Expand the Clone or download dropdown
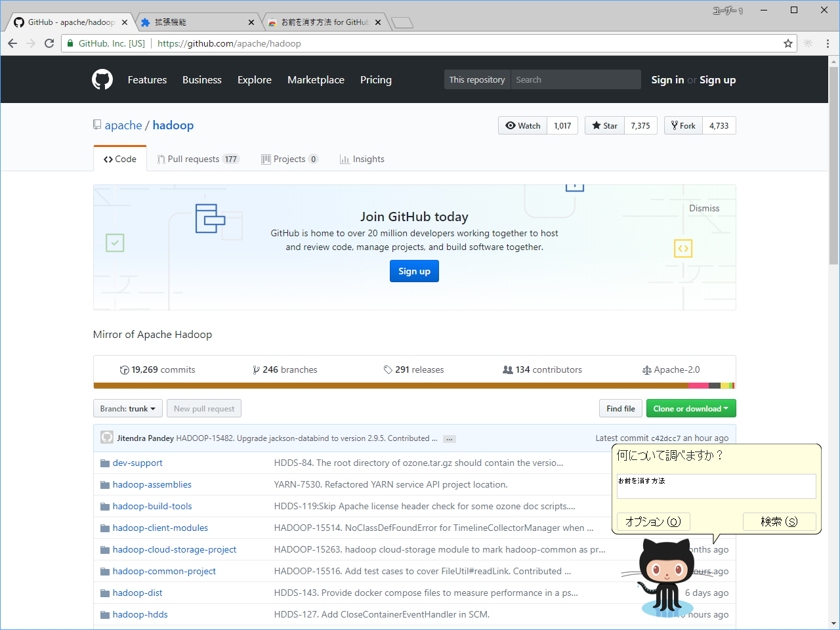The image size is (840, 630). (x=691, y=408)
